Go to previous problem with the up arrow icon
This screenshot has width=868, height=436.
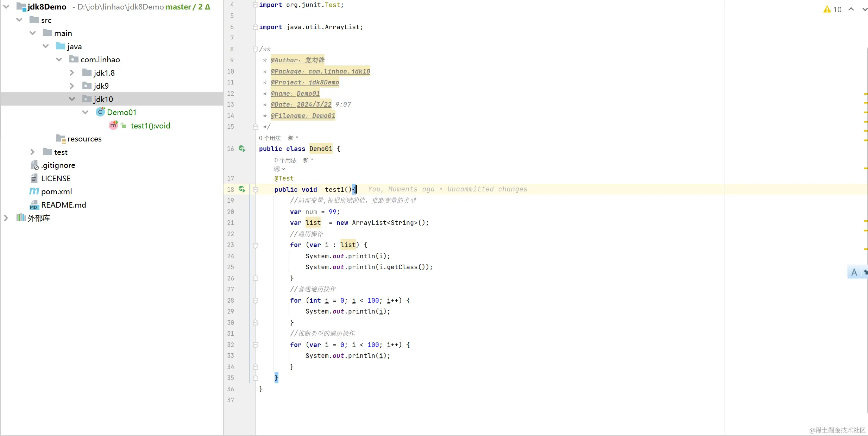(851, 10)
